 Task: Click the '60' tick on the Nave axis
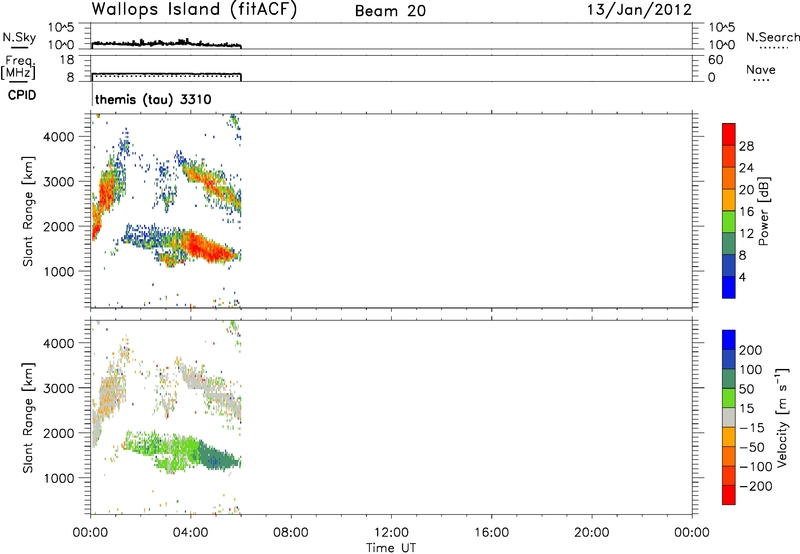click(x=715, y=60)
